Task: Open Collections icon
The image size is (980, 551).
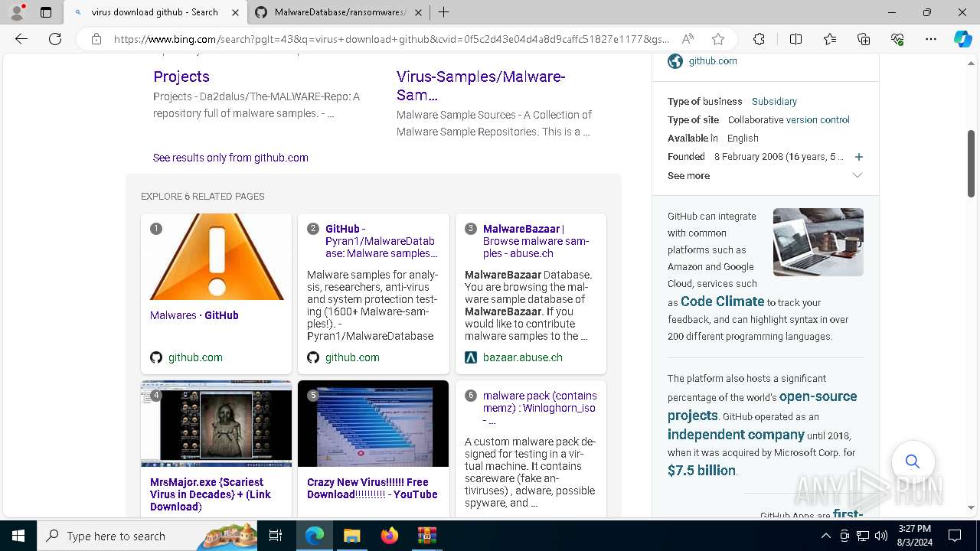Action: coord(864,39)
